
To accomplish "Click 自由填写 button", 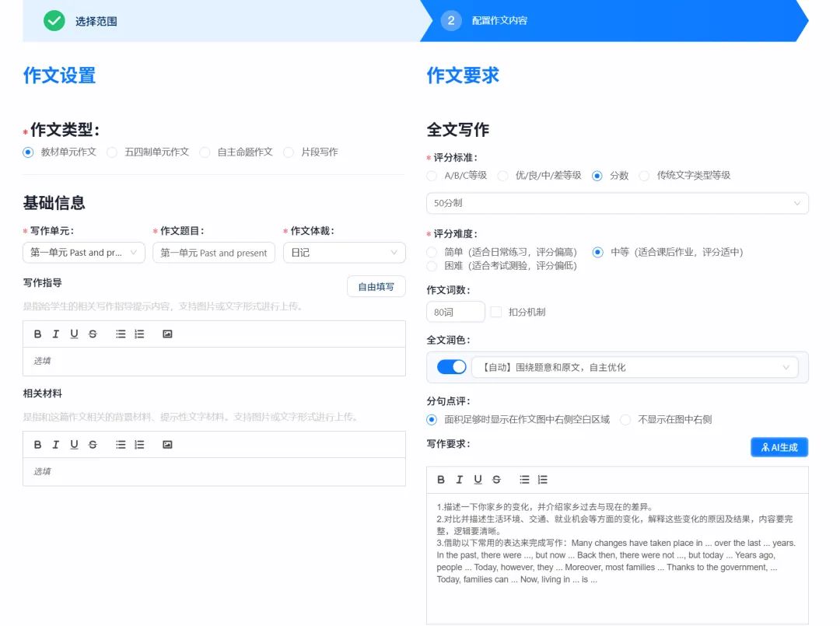I will pyautogui.click(x=376, y=286).
